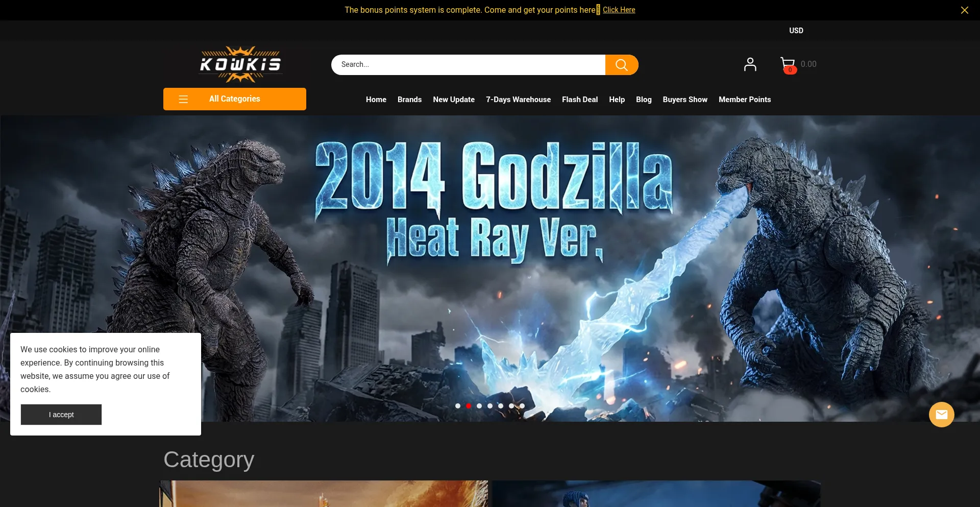Go to Flash Deal page
This screenshot has height=507, width=980.
coord(579,100)
